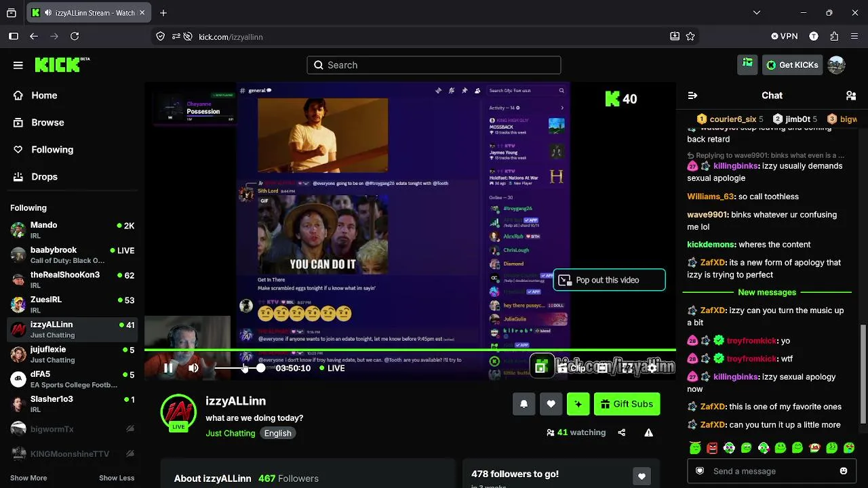Viewport: 868px width, 488px height.
Task: Open video player settings gear
Action: click(652, 368)
